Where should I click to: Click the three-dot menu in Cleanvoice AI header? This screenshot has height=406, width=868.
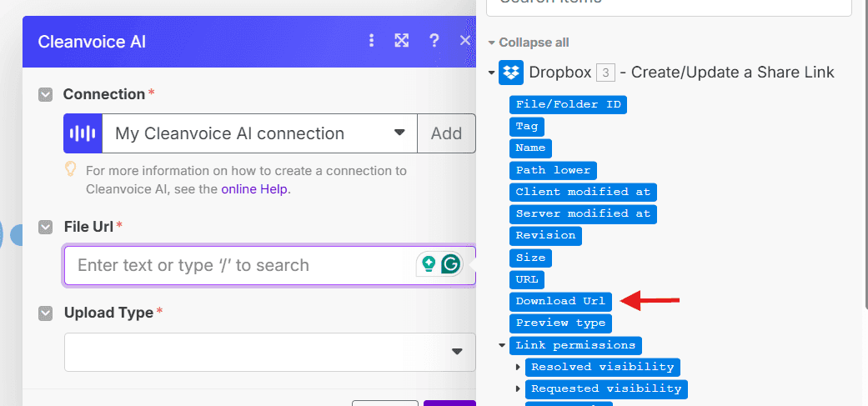[x=372, y=41]
